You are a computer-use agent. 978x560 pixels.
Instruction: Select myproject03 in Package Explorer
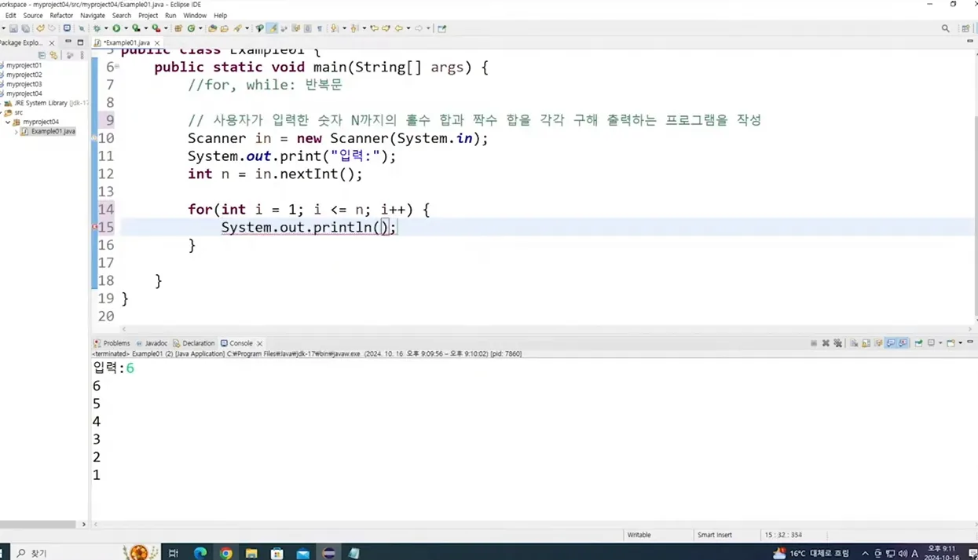(24, 84)
